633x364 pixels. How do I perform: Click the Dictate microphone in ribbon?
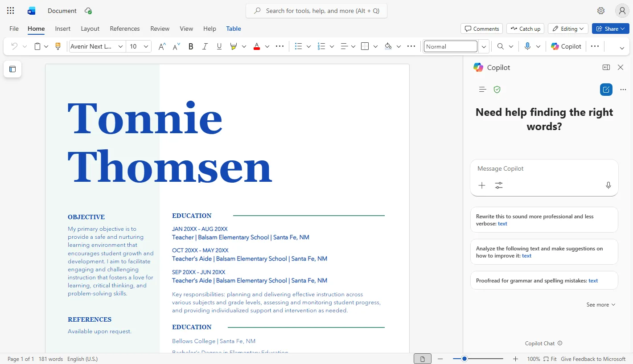(x=527, y=46)
